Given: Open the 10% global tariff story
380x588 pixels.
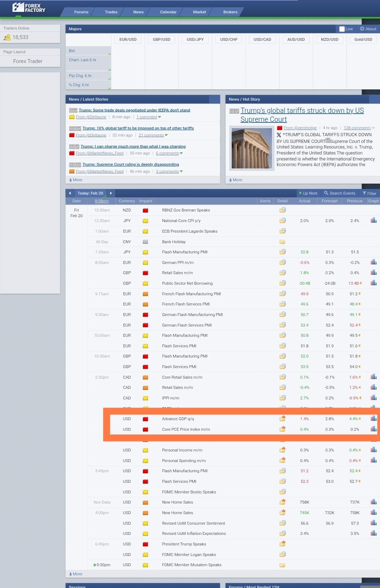Looking at the screenshot, I should 138,128.
